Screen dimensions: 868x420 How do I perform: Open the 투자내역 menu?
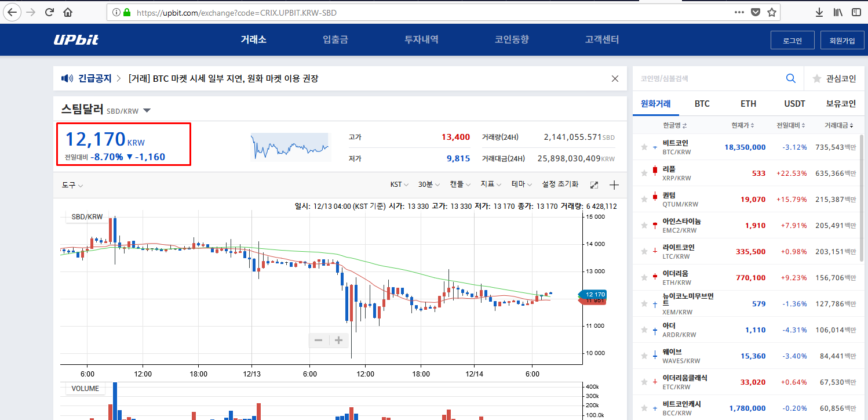(x=421, y=39)
